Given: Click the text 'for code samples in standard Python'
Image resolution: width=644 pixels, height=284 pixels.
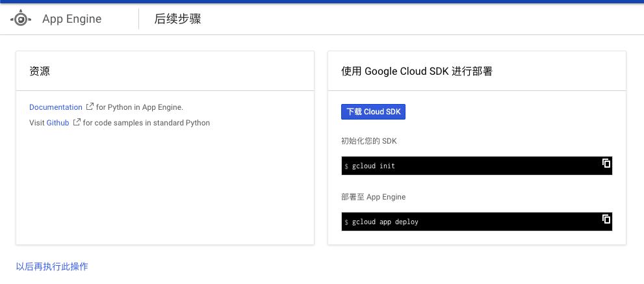Looking at the screenshot, I should 146,122.
